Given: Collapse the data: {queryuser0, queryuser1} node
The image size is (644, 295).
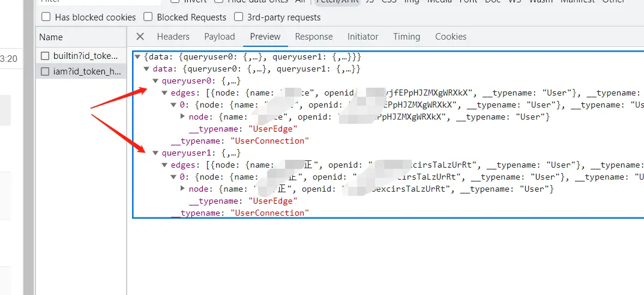Looking at the screenshot, I should tap(146, 68).
